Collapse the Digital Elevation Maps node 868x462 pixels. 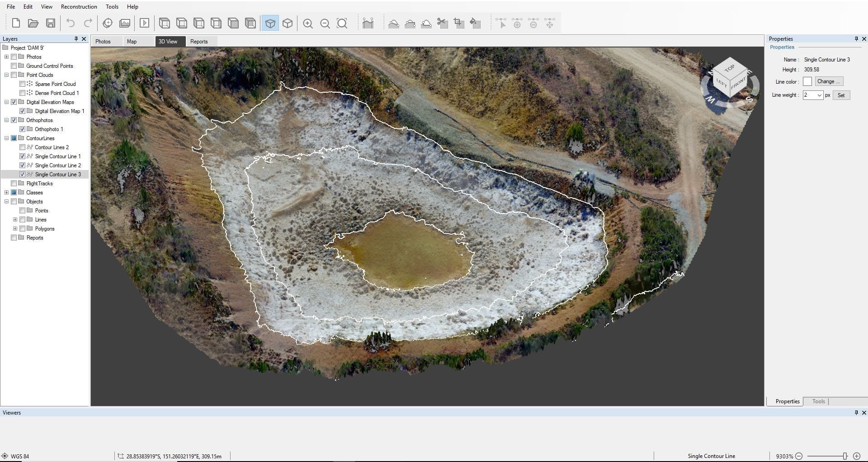[6, 102]
